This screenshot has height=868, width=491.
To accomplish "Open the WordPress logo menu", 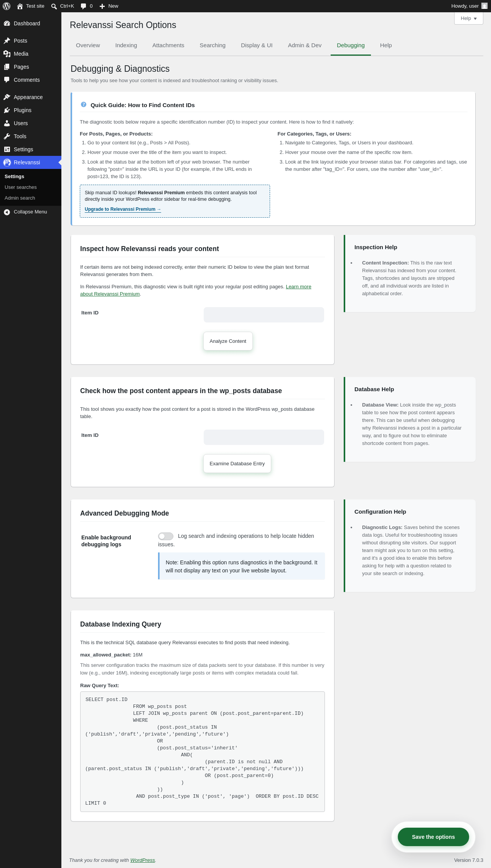I will [x=7, y=6].
